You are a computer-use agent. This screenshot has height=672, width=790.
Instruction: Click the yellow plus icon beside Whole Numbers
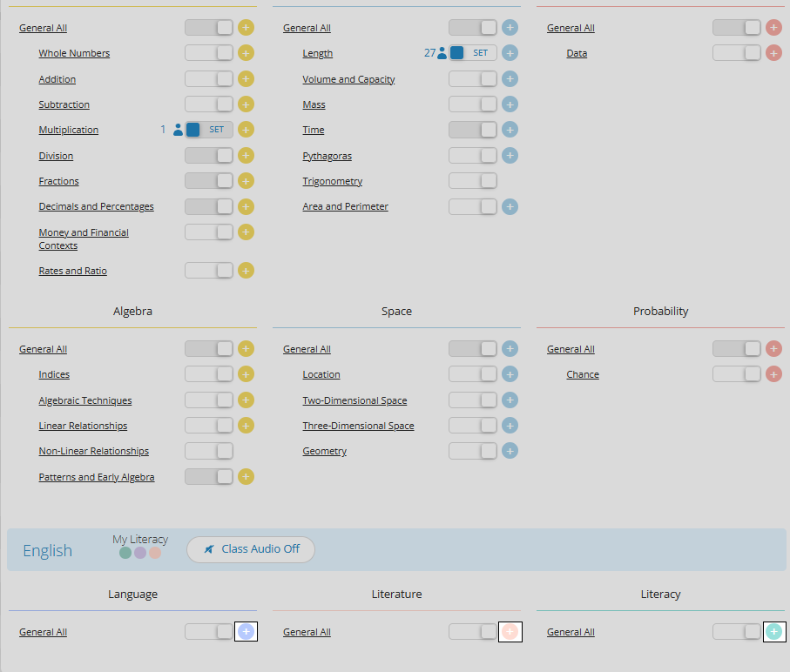pos(246,53)
